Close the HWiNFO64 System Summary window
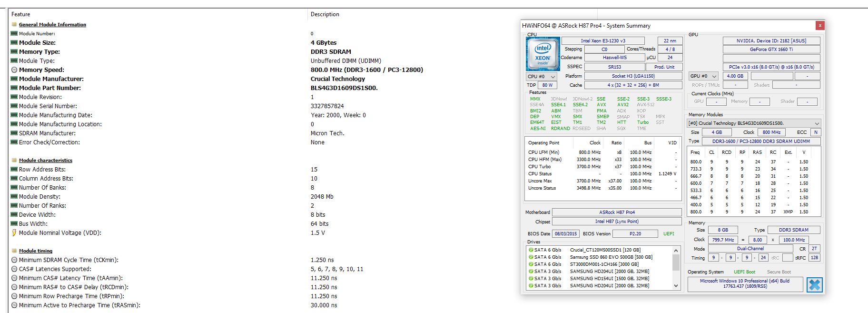The width and height of the screenshot is (868, 313). coord(819,25)
